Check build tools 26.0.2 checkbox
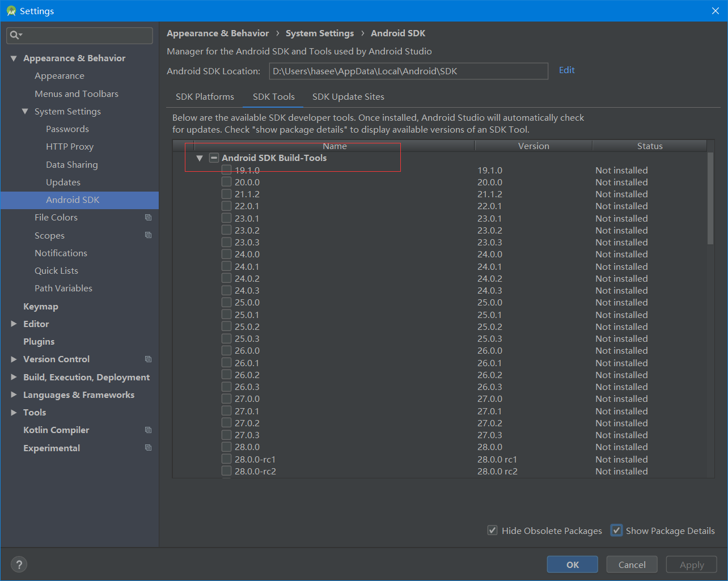Viewport: 728px width, 581px height. tap(226, 375)
